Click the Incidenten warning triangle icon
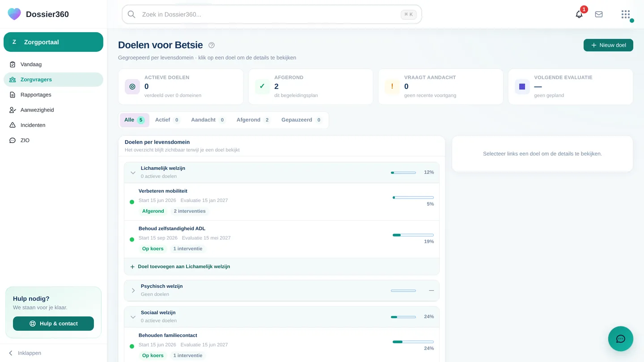Image resolution: width=644 pixels, height=362 pixels. pos(13,125)
